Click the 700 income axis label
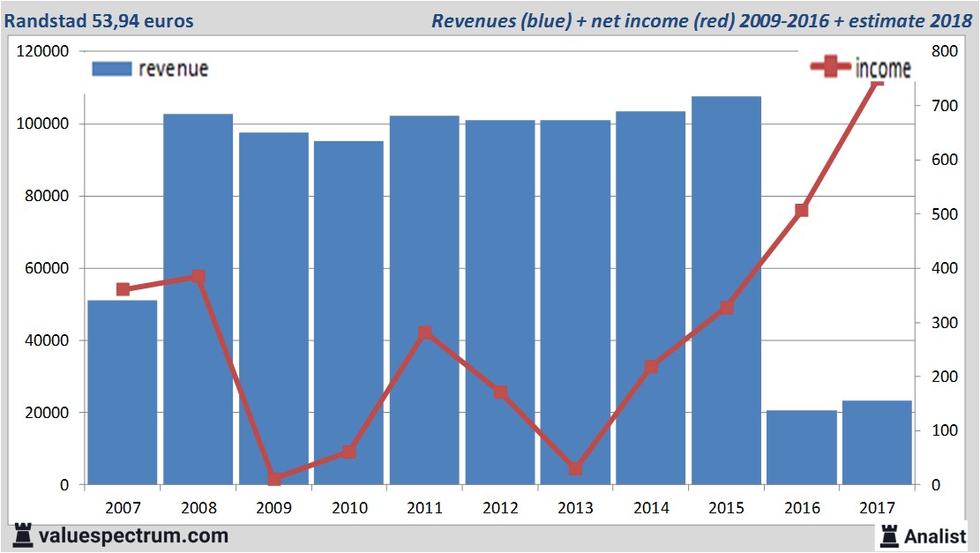 pos(945,106)
